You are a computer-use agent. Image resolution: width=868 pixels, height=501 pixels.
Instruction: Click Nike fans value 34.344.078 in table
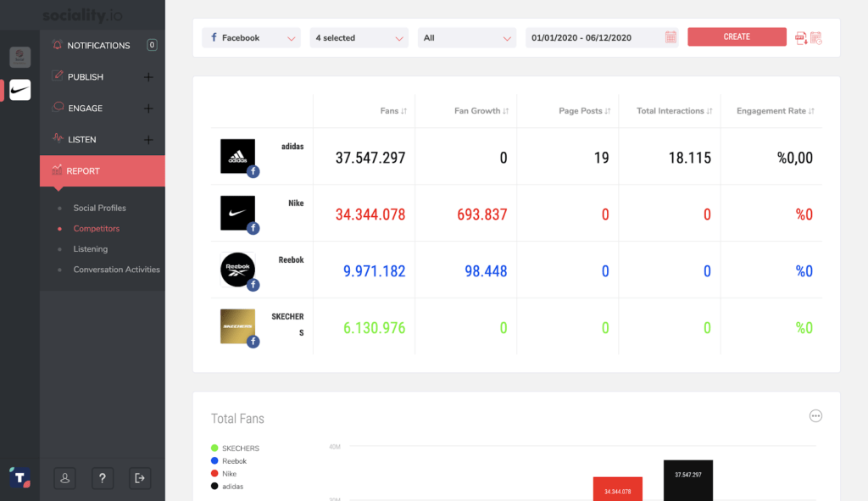pyautogui.click(x=370, y=214)
